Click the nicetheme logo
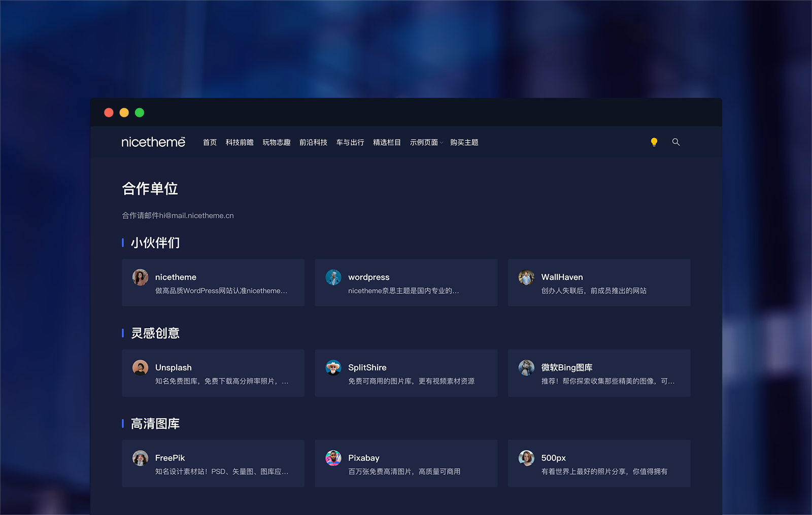Screen dimensions: 812x515 click(x=153, y=142)
